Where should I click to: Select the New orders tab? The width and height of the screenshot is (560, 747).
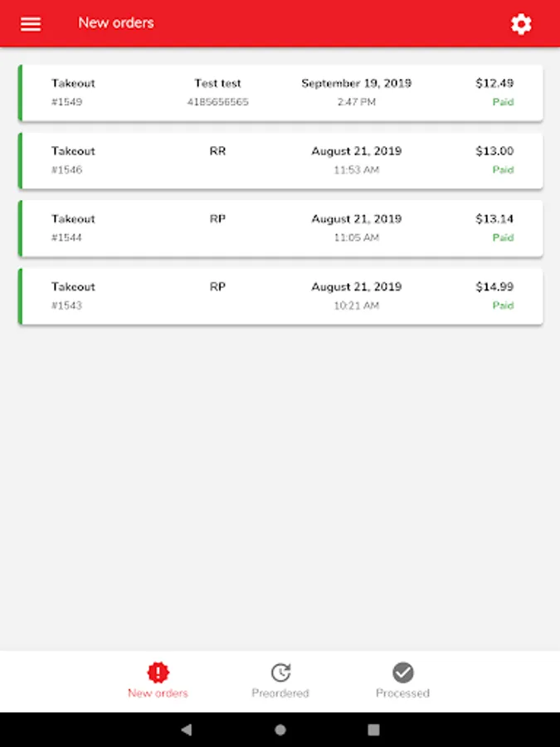coord(157,681)
